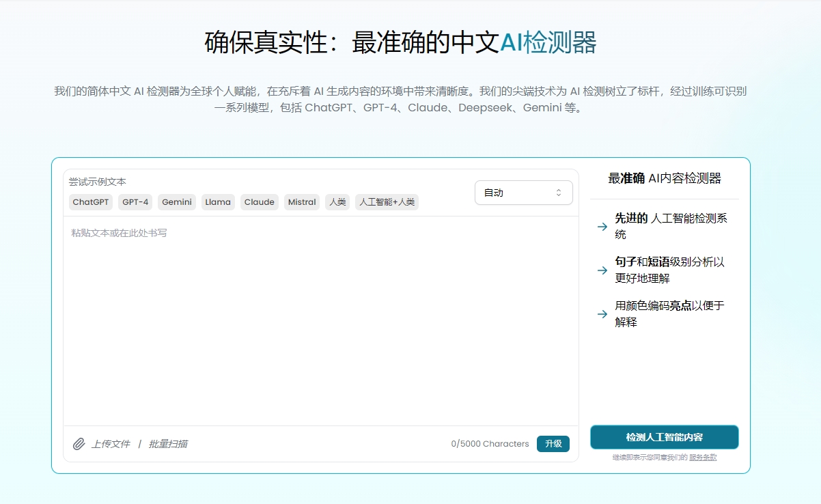821x504 pixels.
Task: Open the 自动 language dropdown
Action: [523, 193]
